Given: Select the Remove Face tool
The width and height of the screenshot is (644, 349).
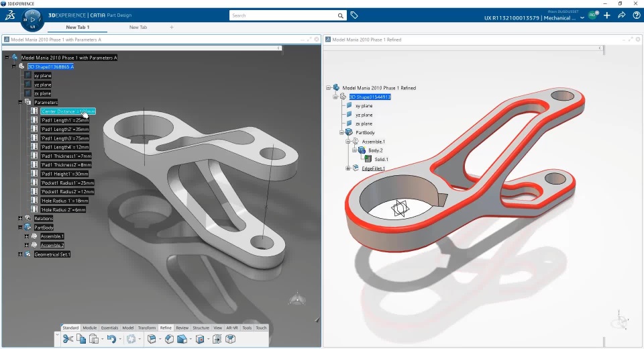Looking at the screenshot, I should tap(200, 339).
